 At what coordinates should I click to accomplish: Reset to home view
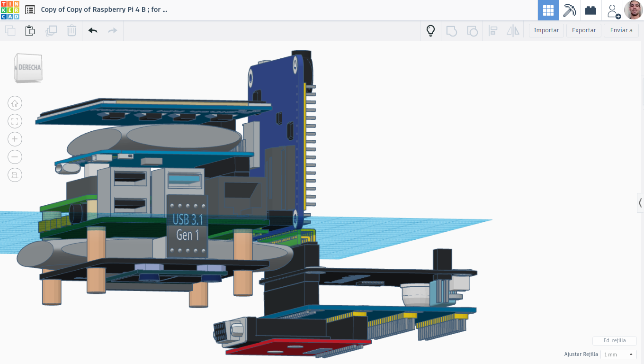tap(15, 103)
